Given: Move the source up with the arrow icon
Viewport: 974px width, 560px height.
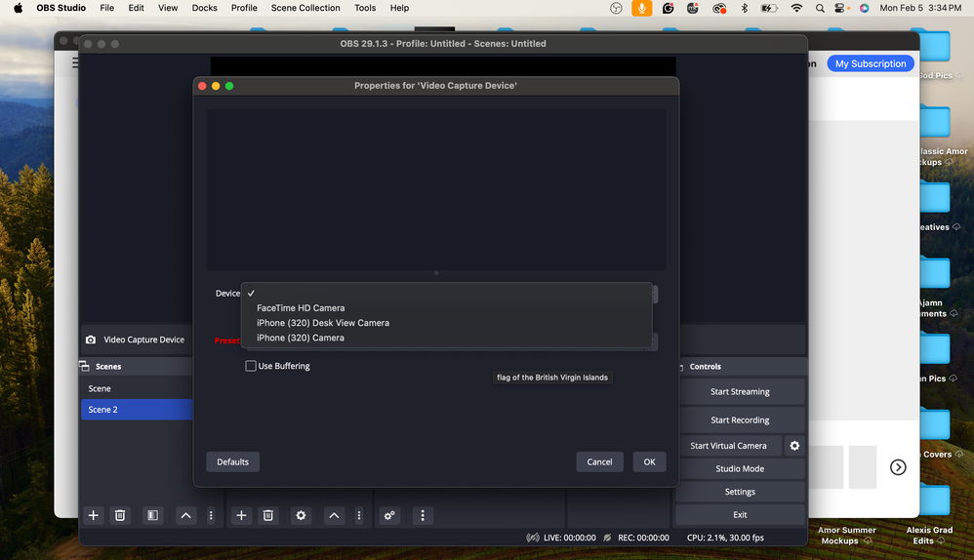Looking at the screenshot, I should click(x=334, y=515).
